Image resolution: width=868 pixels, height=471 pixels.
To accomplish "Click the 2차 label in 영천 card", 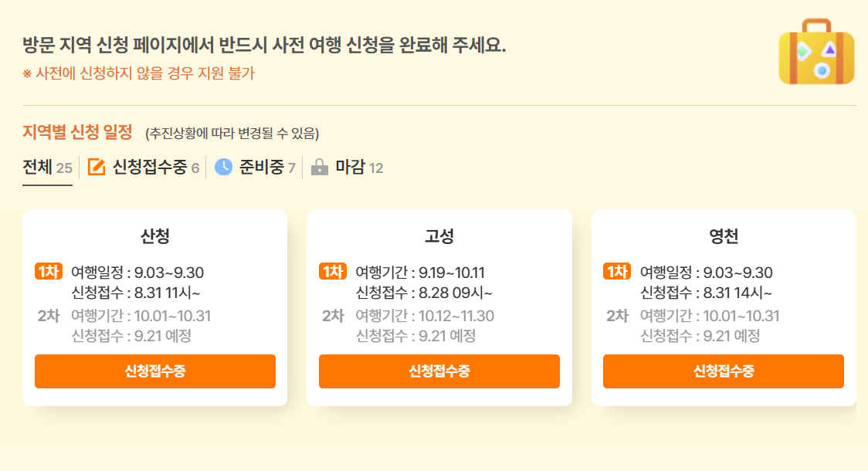I will [x=617, y=316].
